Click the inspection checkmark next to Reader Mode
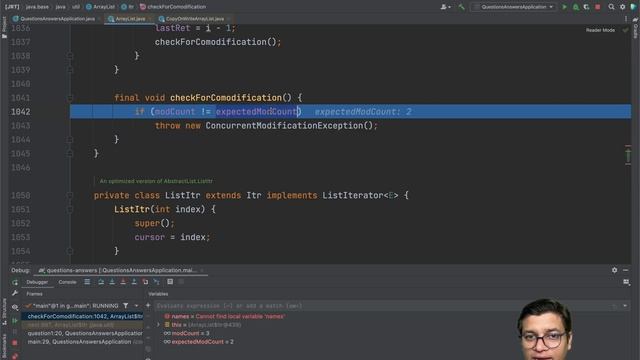The image size is (640, 360). [625, 30]
